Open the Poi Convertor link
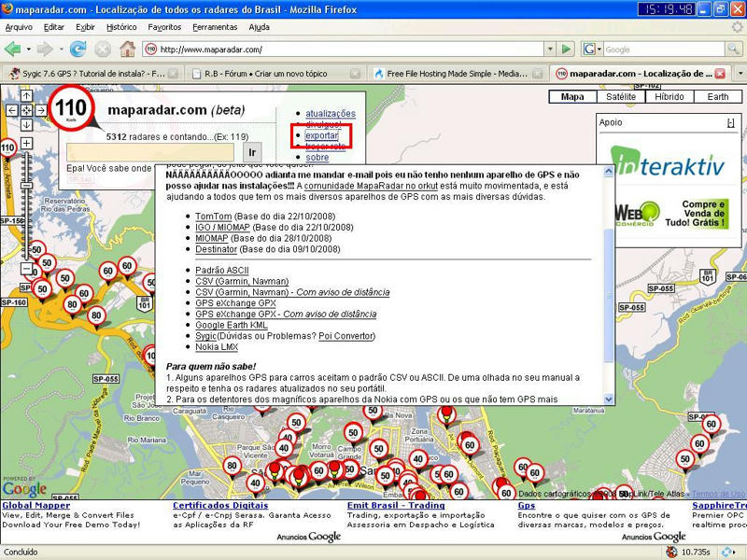The height and width of the screenshot is (560, 747). (x=345, y=336)
